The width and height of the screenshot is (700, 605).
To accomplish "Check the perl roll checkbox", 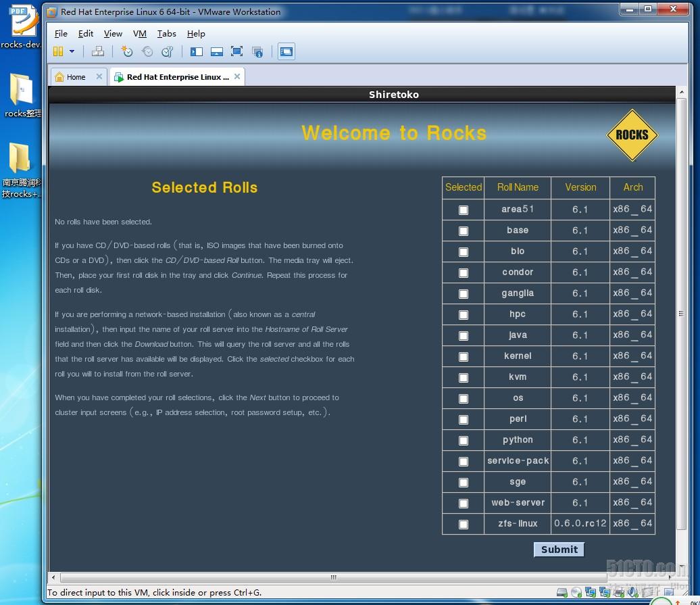I will pyautogui.click(x=464, y=420).
